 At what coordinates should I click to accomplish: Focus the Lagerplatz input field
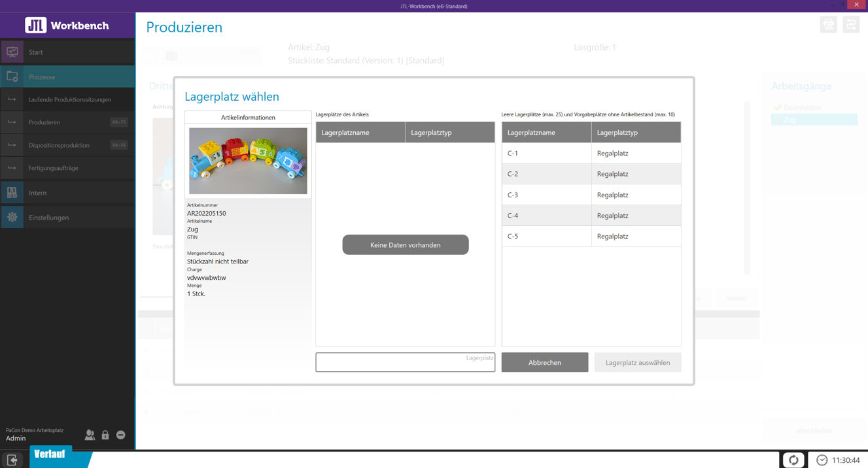[x=405, y=363]
